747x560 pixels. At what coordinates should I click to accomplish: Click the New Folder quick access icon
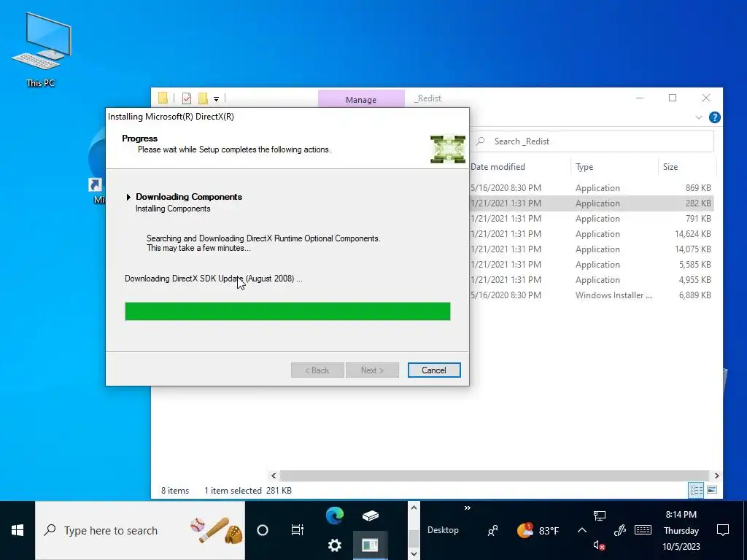203,98
